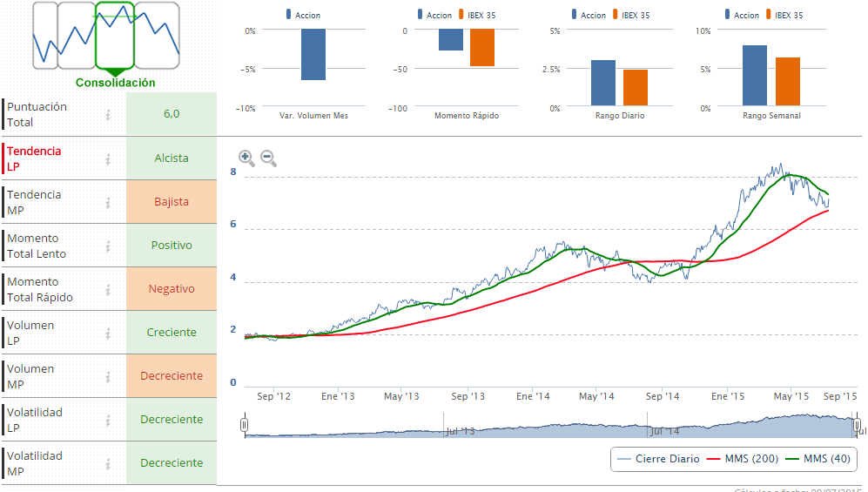
Task: Click the Jul '13 marker in the navigator
Action: pyautogui.click(x=460, y=431)
